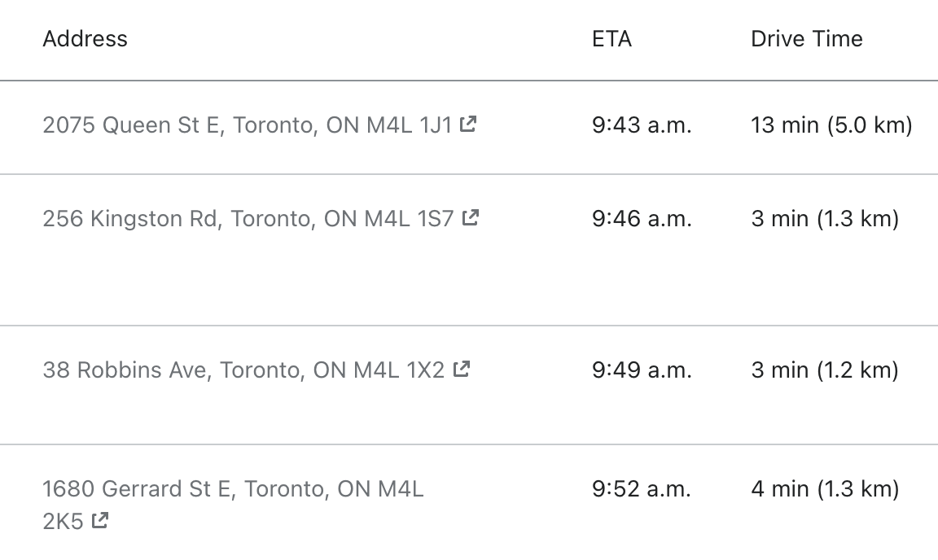This screenshot has height=560, width=938.
Task: Open external link icon for 2075 Queen St E
Action: point(468,125)
